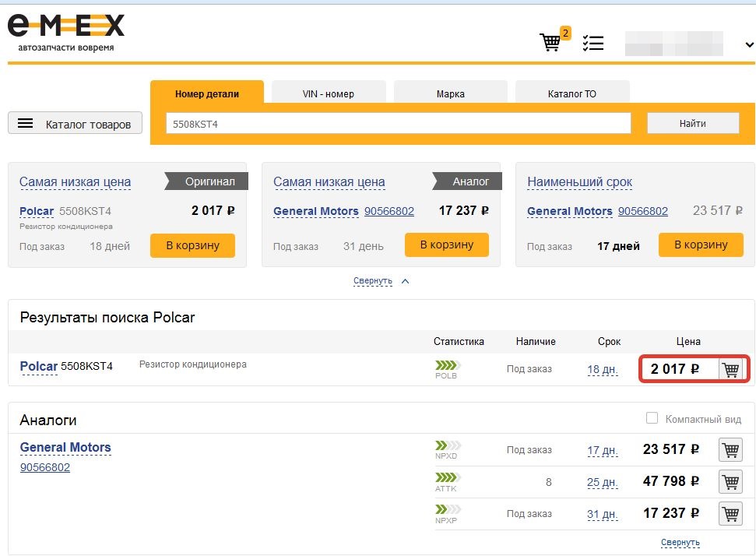Viewport: 756px width, 556px height.
Task: Switch to the VIN - номер tab
Action: pos(329,93)
